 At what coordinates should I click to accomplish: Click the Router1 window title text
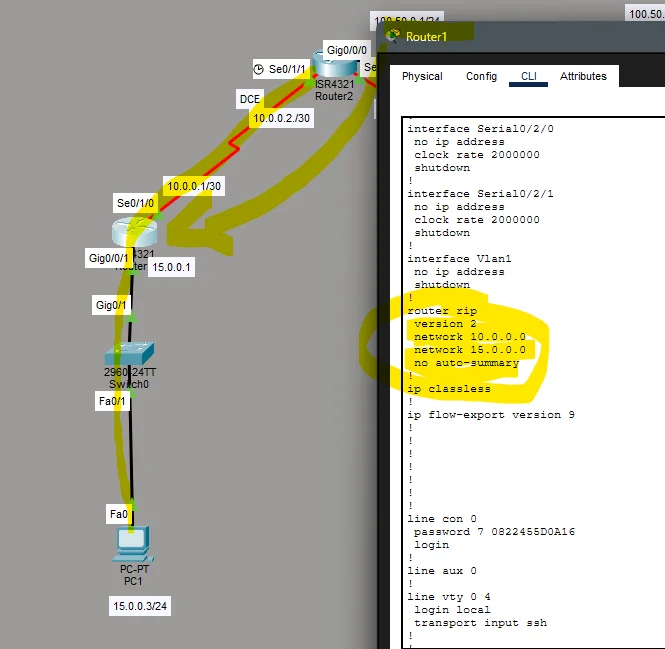426,37
